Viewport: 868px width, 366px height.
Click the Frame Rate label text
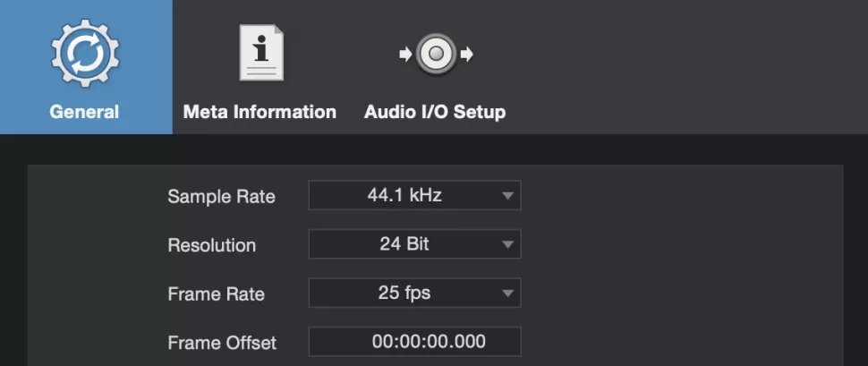(216, 294)
